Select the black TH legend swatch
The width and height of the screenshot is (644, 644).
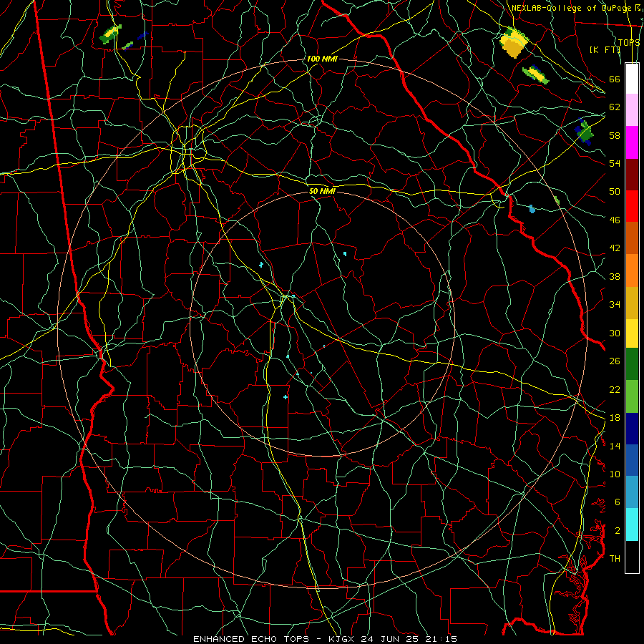coord(632,557)
